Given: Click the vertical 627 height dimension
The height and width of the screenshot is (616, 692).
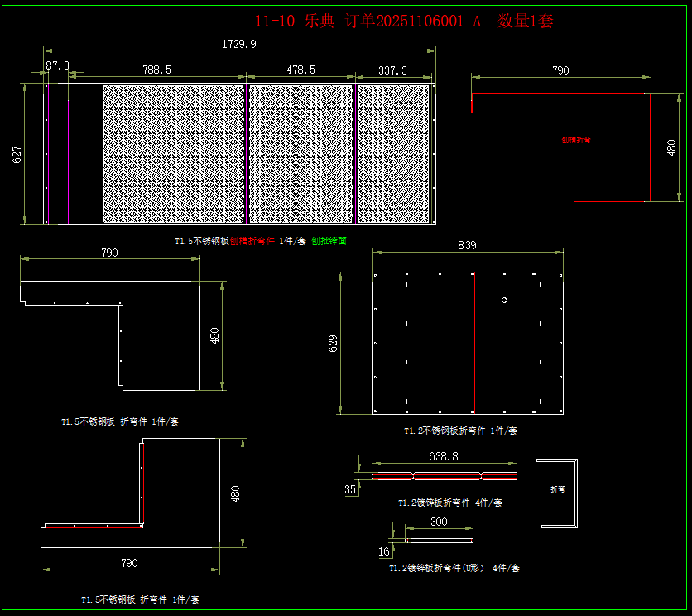Looking at the screenshot, I should 17,154.
